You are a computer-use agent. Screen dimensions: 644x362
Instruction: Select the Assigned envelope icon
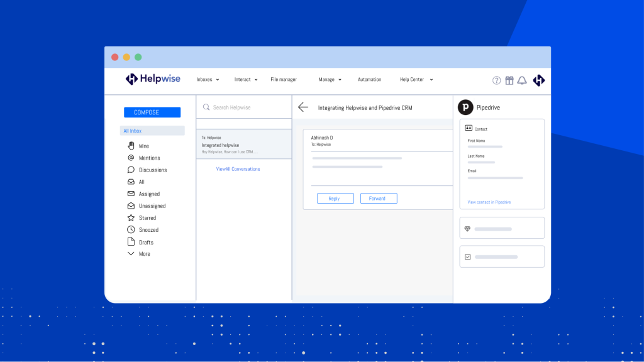pyautogui.click(x=130, y=194)
